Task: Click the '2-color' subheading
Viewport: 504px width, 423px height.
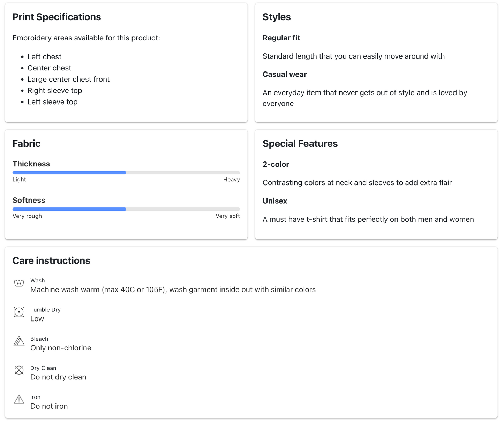Action: (276, 164)
